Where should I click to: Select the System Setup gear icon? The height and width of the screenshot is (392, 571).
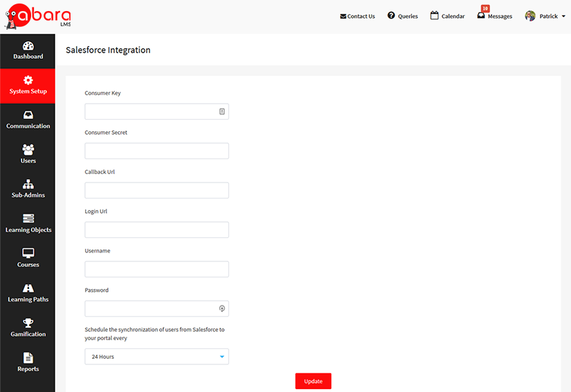(x=28, y=80)
